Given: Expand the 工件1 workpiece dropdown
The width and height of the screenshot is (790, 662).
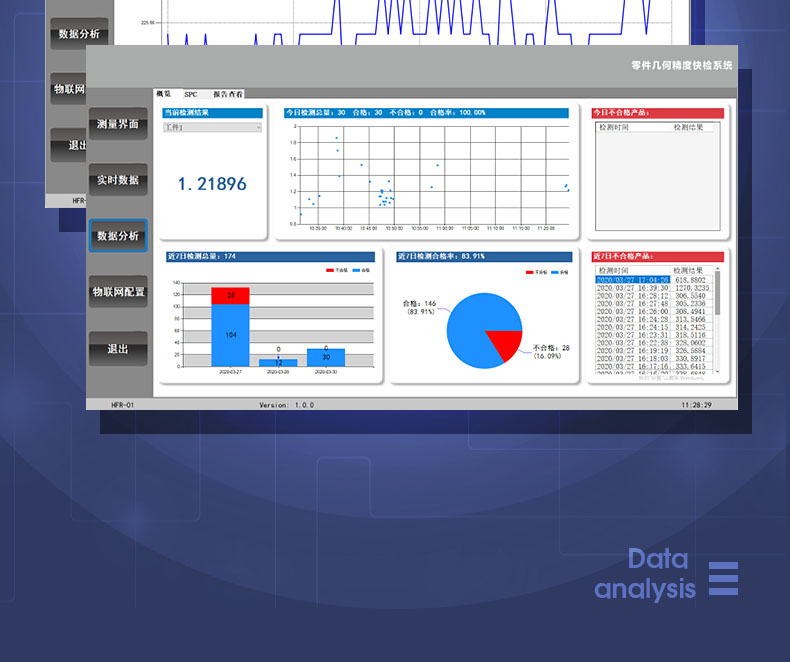Looking at the screenshot, I should pos(212,127).
